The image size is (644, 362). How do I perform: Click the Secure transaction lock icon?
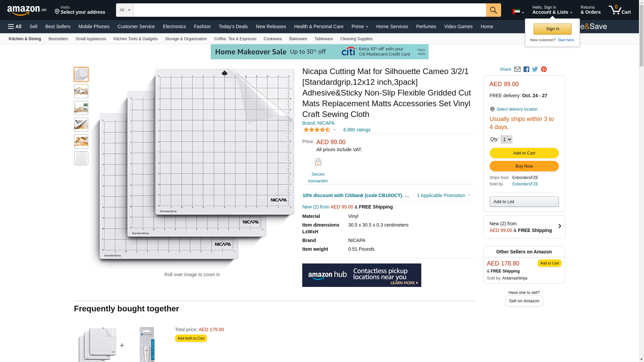[318, 162]
